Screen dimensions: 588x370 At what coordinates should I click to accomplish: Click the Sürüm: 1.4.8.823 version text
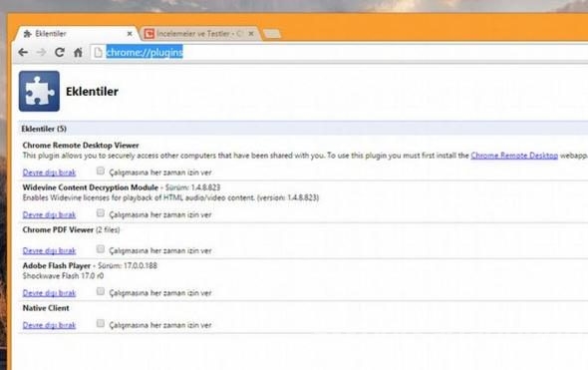coord(192,187)
